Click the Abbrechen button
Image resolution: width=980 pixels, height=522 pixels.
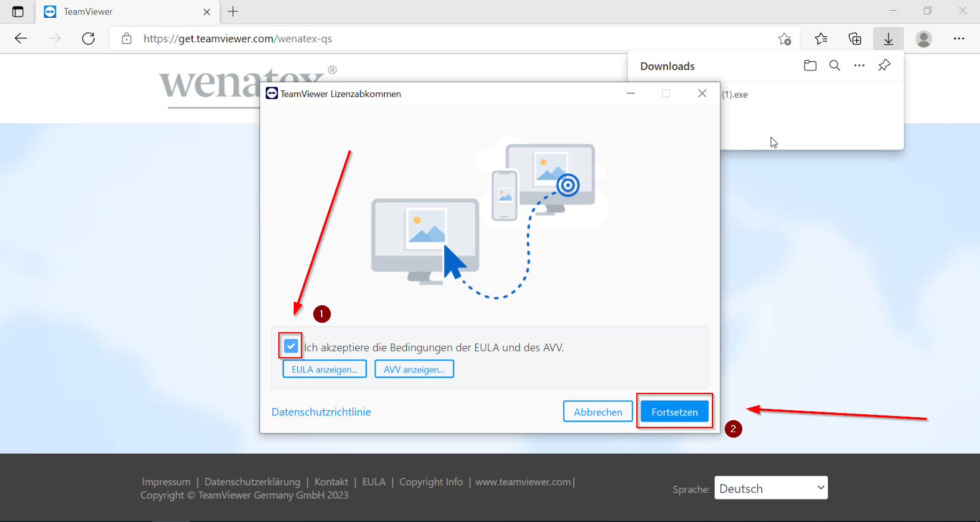click(x=598, y=411)
